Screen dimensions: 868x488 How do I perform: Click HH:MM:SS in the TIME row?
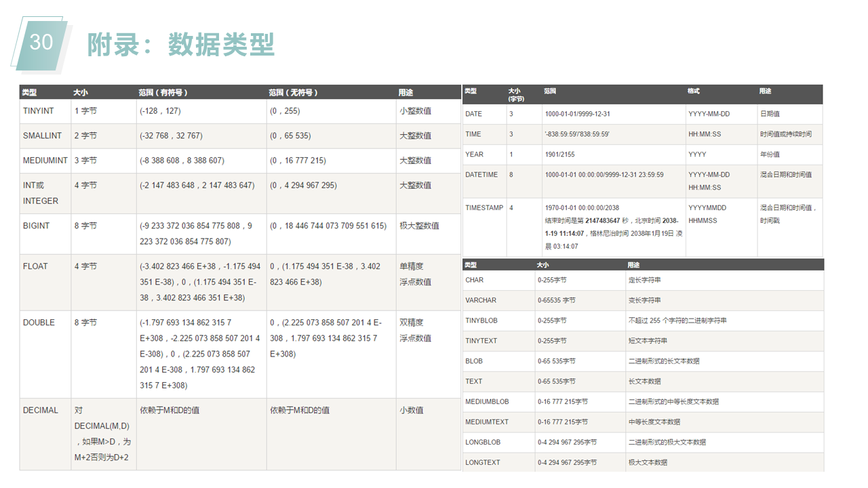click(x=705, y=134)
